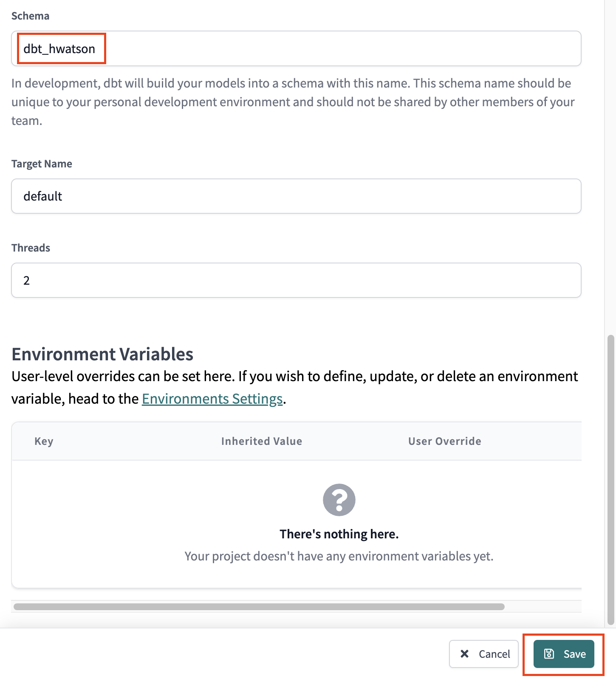616x679 pixels.
Task: Click the floppy disk icon on Save
Action: (x=549, y=654)
